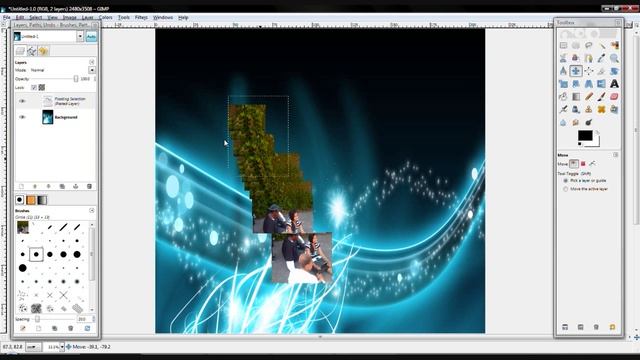Open the Layers tab configuration menu

point(92,62)
